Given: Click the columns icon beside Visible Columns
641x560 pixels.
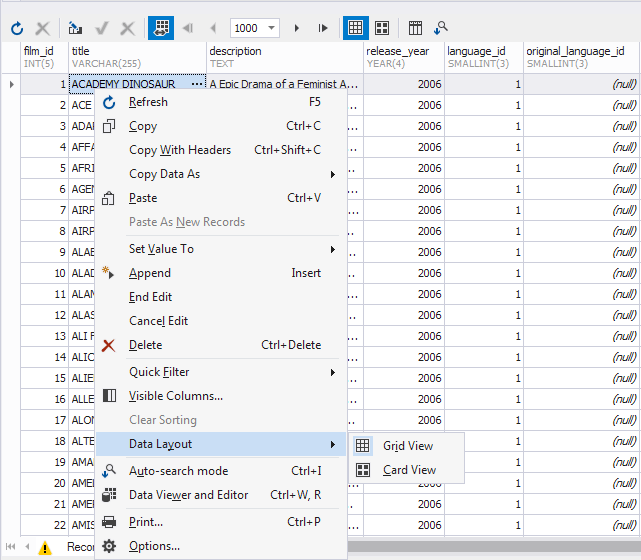Looking at the screenshot, I should pos(109,396).
